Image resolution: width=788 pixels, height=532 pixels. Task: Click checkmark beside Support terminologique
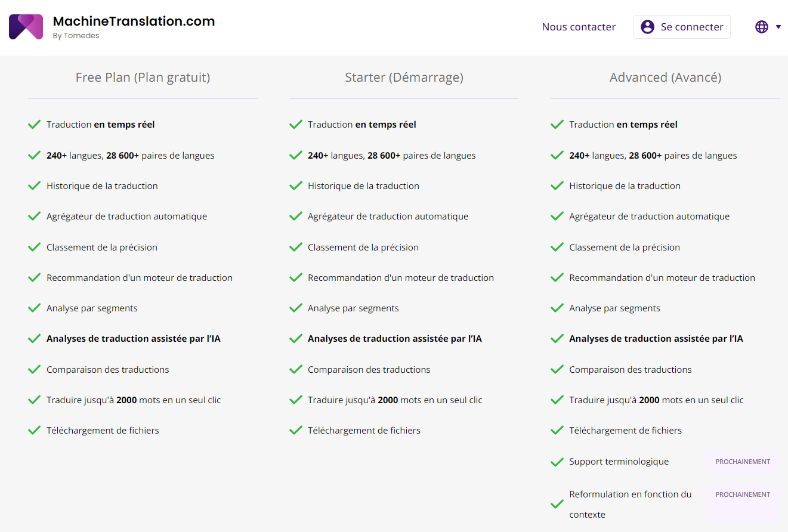coord(557,462)
